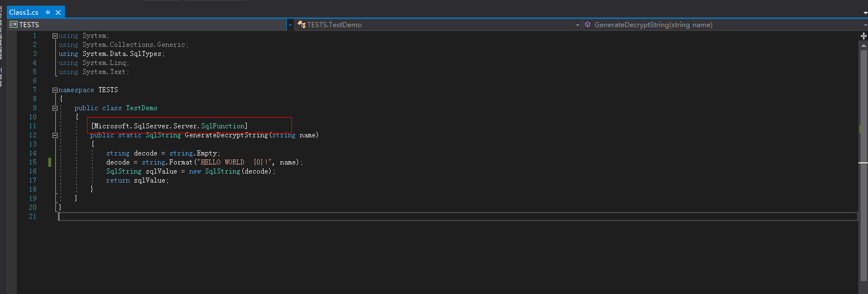
Task: Collapse the TestDemo class outline
Action: [x=55, y=108]
